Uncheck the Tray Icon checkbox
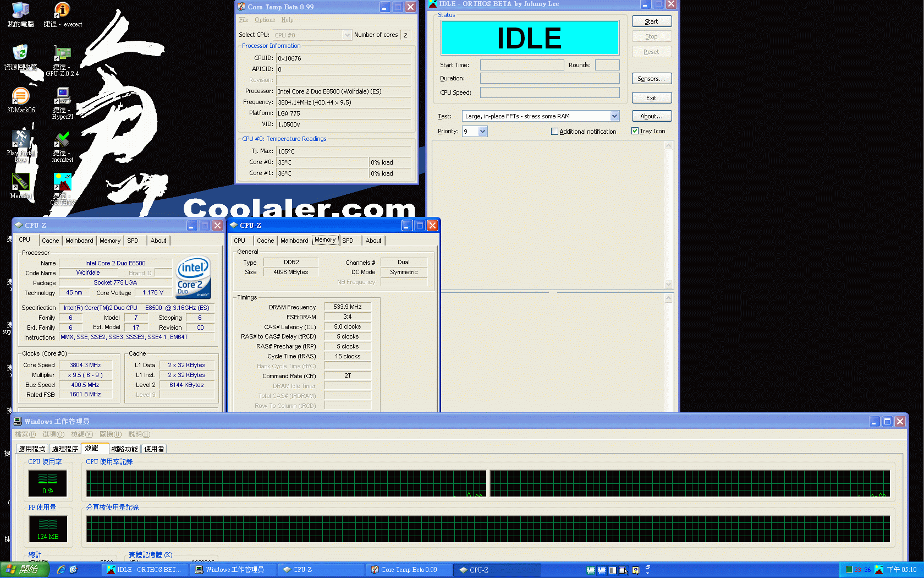This screenshot has width=924, height=578. tap(635, 131)
